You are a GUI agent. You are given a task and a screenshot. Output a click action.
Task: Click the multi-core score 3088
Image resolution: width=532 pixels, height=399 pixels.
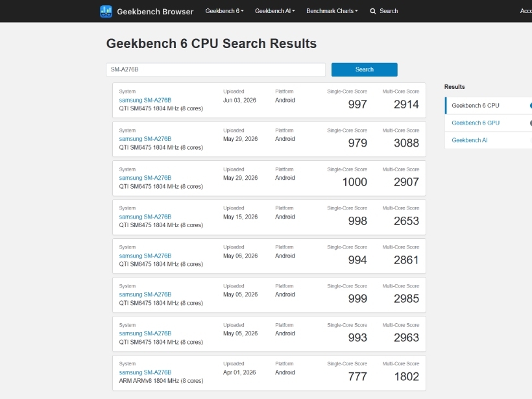click(x=406, y=143)
